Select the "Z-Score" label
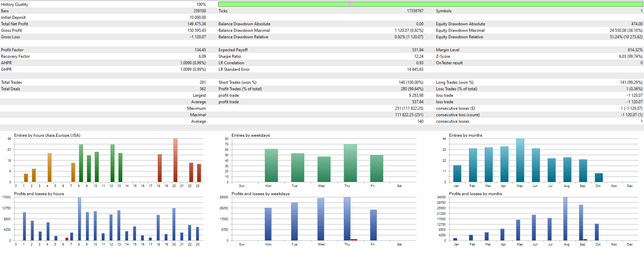 click(443, 56)
